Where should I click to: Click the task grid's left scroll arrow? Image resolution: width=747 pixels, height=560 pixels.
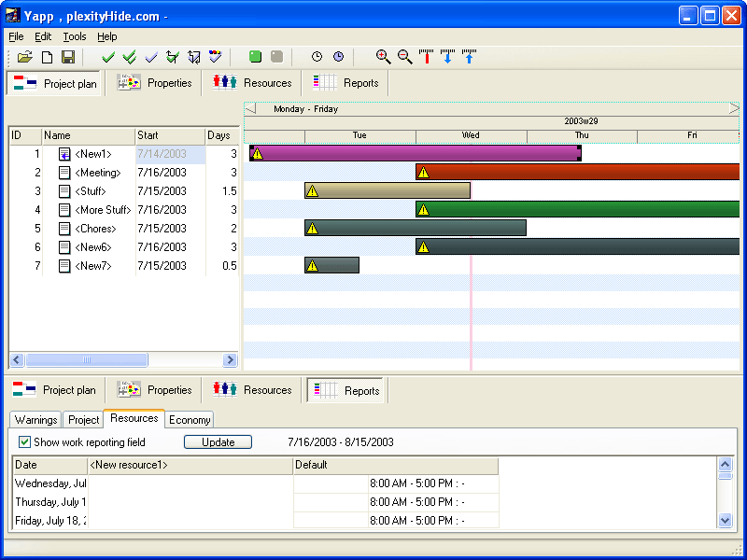17,359
